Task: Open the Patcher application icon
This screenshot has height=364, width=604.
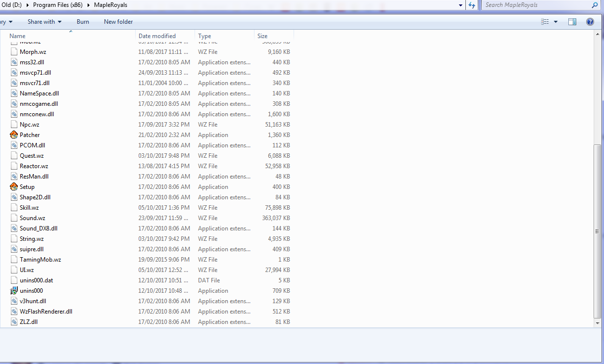Action: (14, 135)
